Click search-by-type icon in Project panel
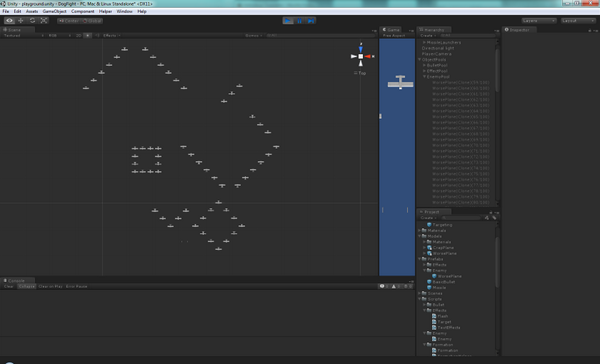Viewport: 600px width, 364px height. (487, 217)
